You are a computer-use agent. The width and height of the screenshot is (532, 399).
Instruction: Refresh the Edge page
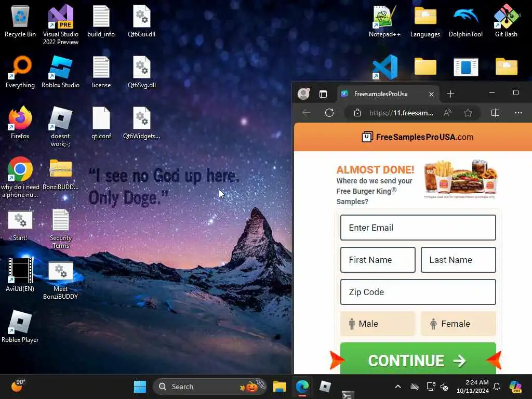[x=329, y=113]
